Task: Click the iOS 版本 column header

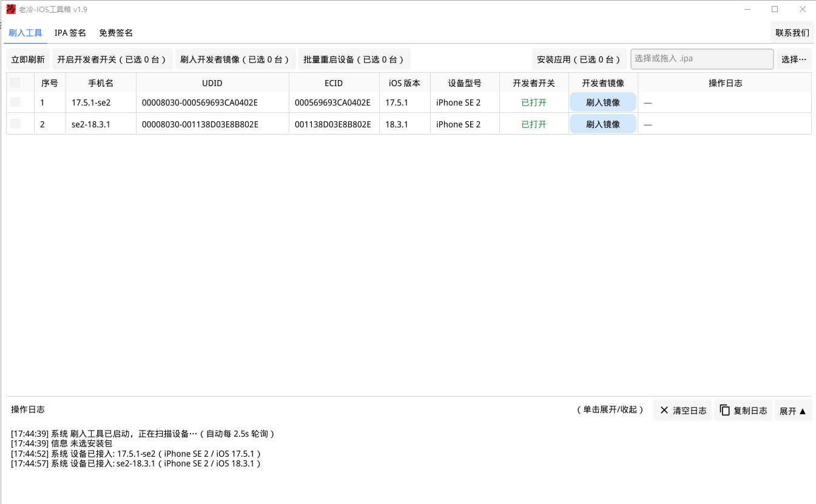Action: coord(405,83)
